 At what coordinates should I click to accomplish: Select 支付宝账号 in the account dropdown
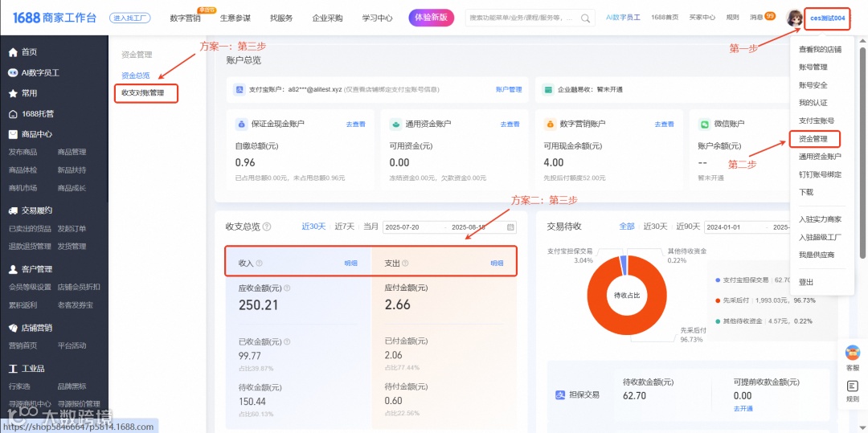[x=817, y=121]
